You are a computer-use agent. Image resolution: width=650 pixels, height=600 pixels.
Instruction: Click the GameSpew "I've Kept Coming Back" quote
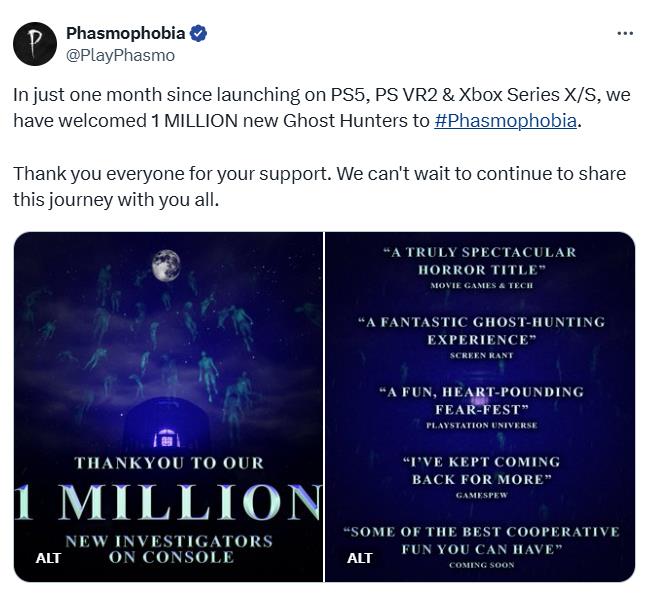[x=480, y=471]
